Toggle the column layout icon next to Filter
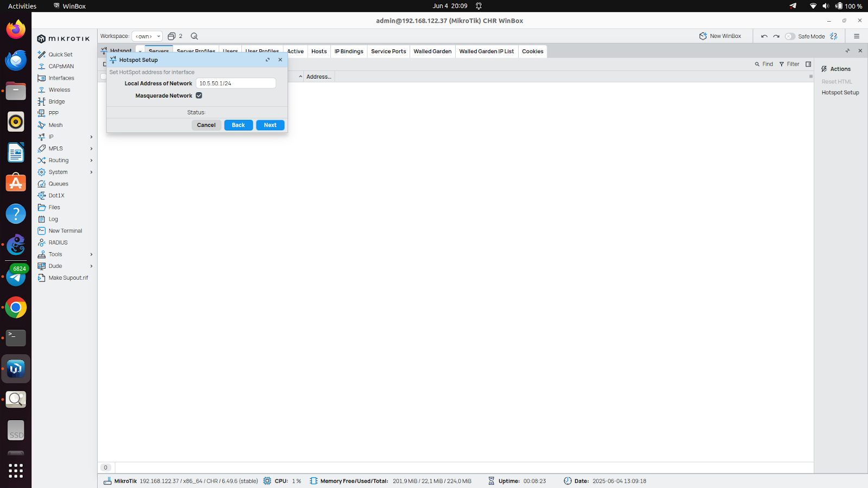 pyautogui.click(x=808, y=64)
